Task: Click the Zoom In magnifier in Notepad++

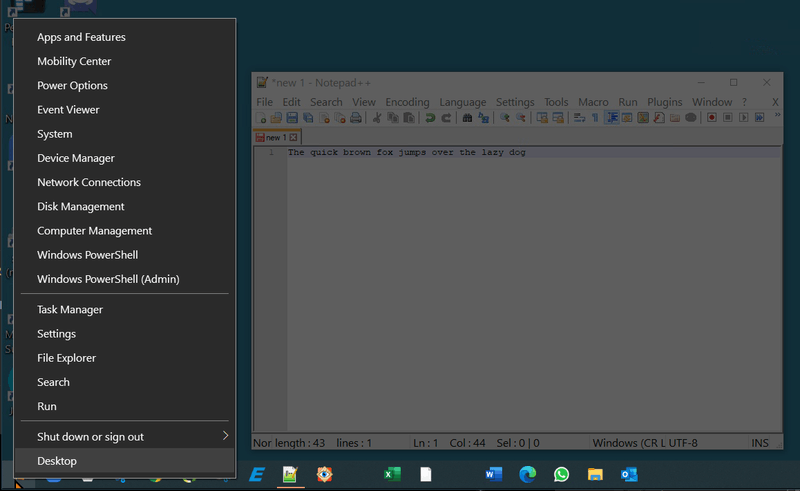Action: pos(505,118)
